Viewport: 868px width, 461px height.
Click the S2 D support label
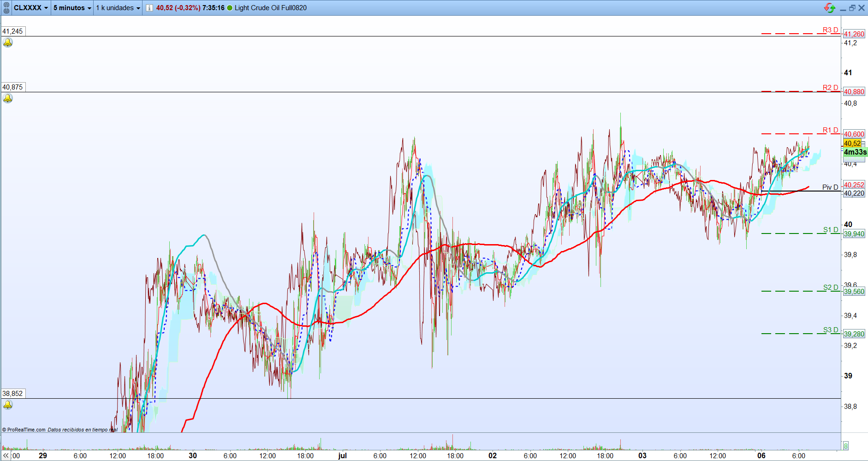[x=831, y=287]
